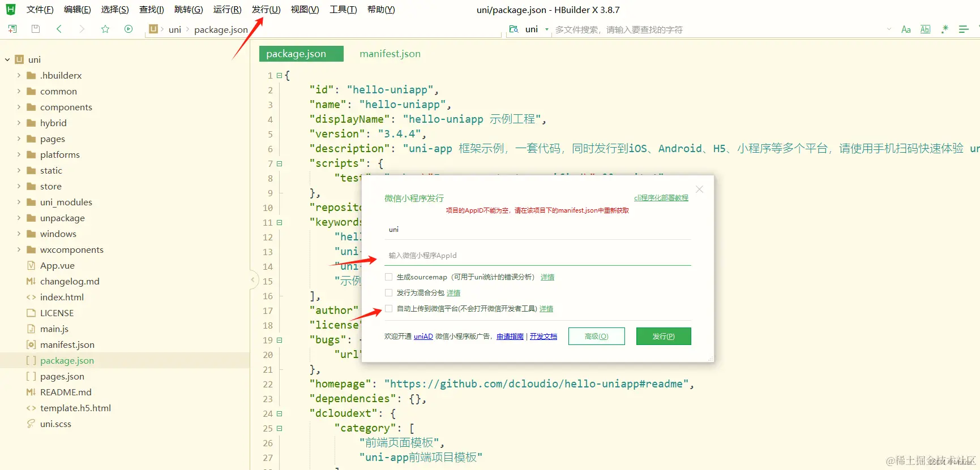Click the HBuilder X logo icon
Screen dimensions: 980x470
[11, 10]
